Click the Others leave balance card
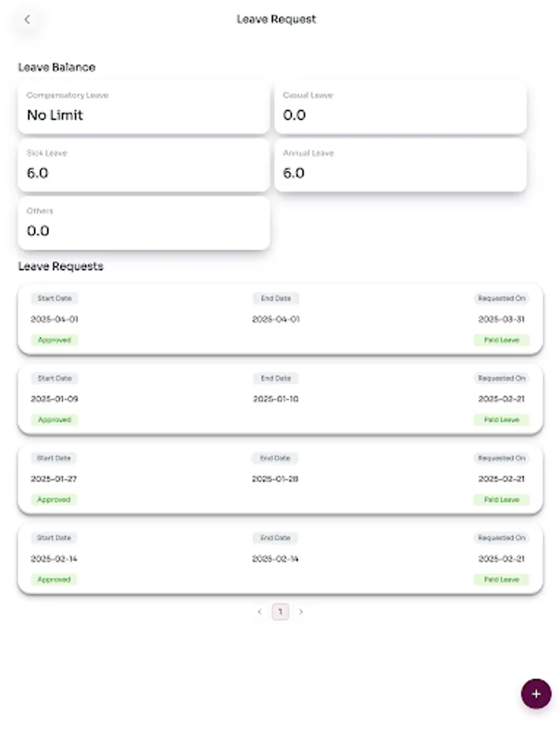 click(143, 222)
